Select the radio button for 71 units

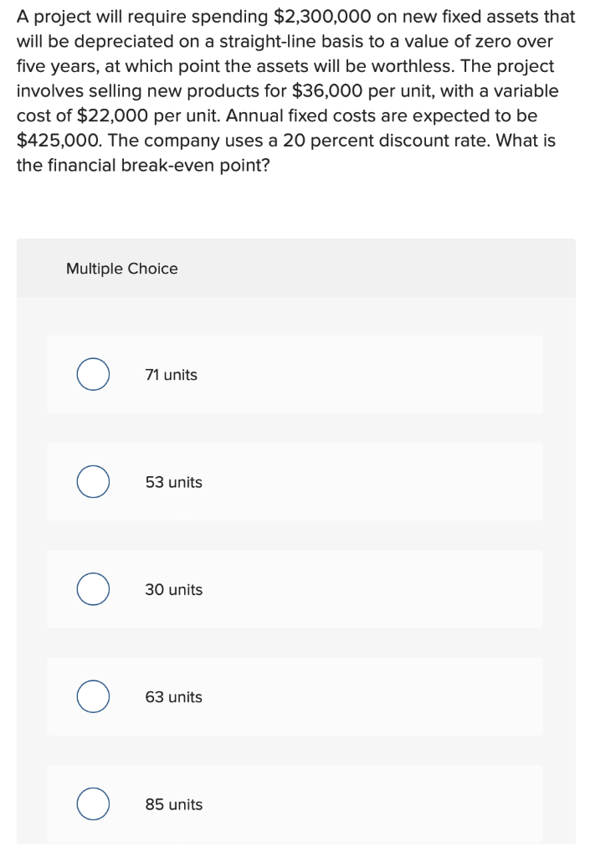point(92,374)
